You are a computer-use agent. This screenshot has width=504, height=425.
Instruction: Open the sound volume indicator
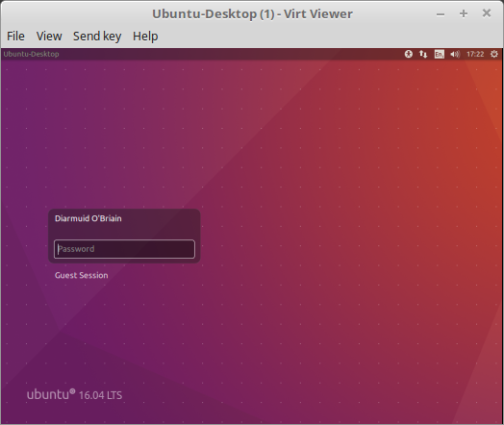coord(455,54)
